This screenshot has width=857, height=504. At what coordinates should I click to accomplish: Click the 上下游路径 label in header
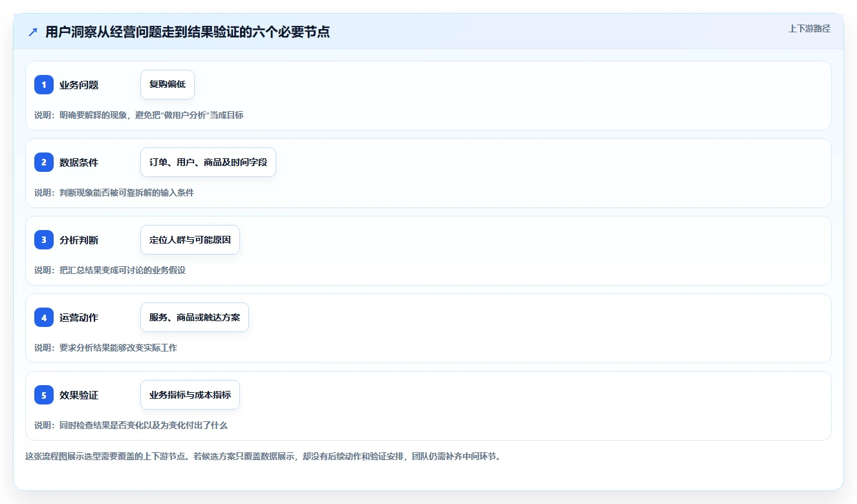809,28
